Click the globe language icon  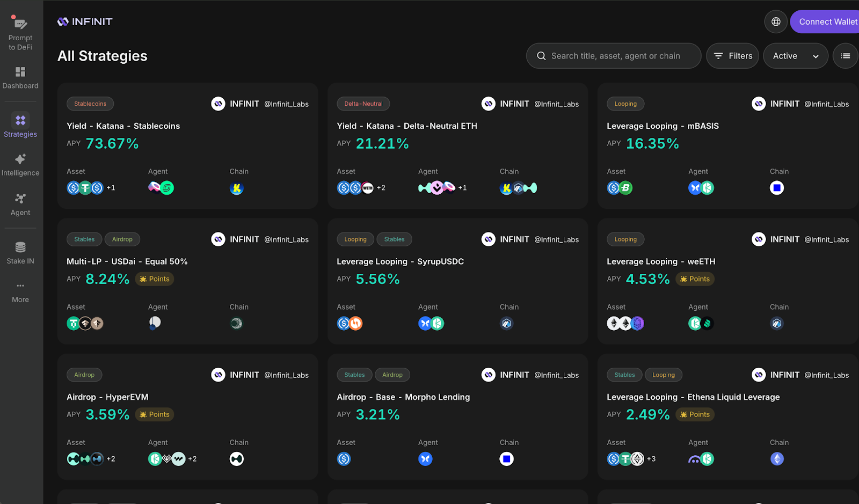[776, 21]
